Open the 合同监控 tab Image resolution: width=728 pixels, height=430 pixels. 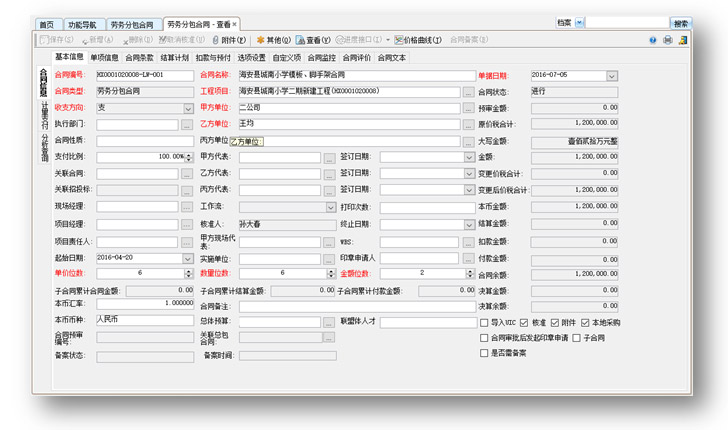coord(322,58)
